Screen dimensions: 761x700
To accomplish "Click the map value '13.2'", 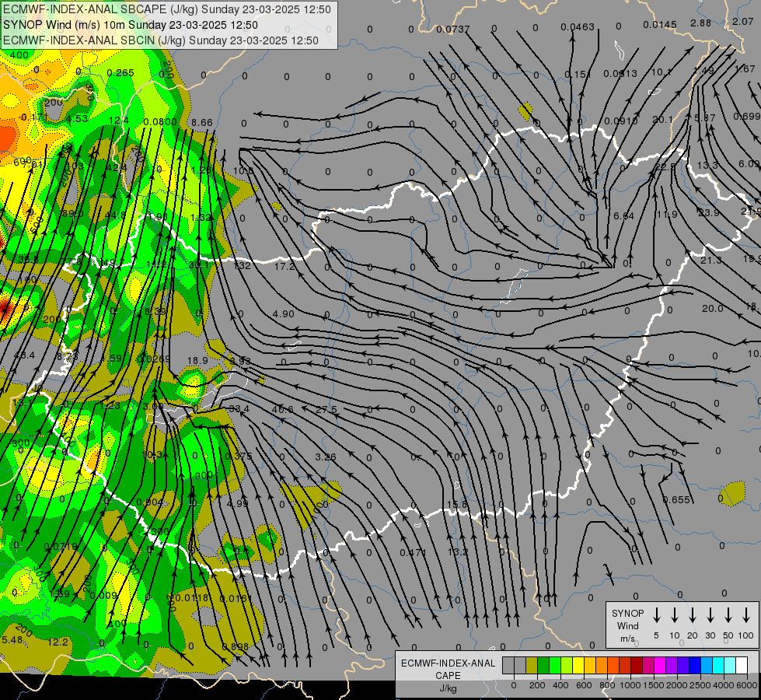I will [458, 552].
